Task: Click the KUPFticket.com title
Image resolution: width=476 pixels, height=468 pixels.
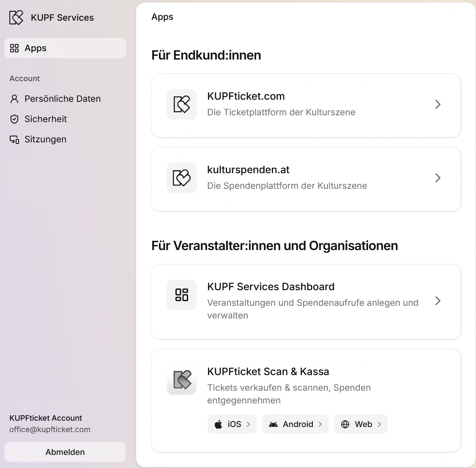Action: click(246, 96)
